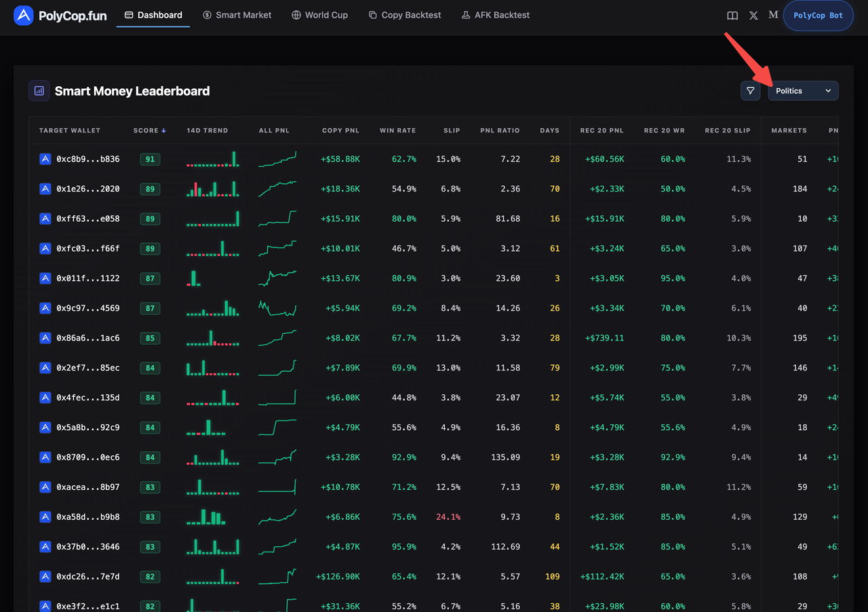Click the leaderboard chart icon beside title
The width and height of the screenshot is (868, 612).
(39, 91)
